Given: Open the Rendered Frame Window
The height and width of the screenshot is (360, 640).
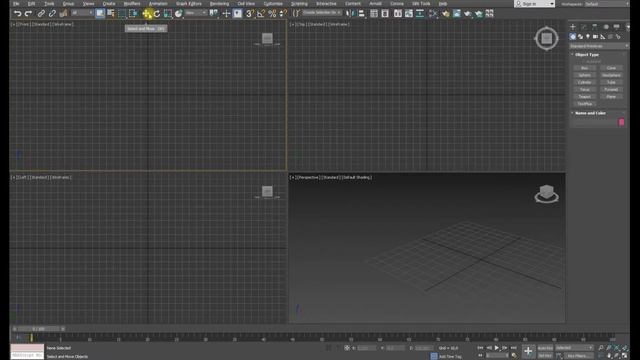Looking at the screenshot, I should point(456,14).
